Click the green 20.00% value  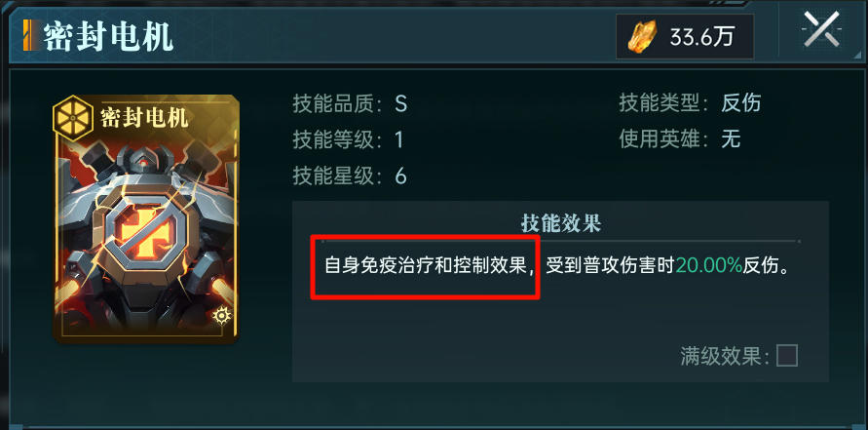click(x=708, y=266)
